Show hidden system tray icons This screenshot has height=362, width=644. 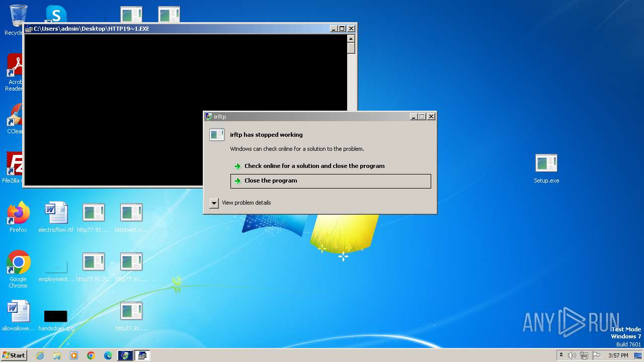click(561, 355)
